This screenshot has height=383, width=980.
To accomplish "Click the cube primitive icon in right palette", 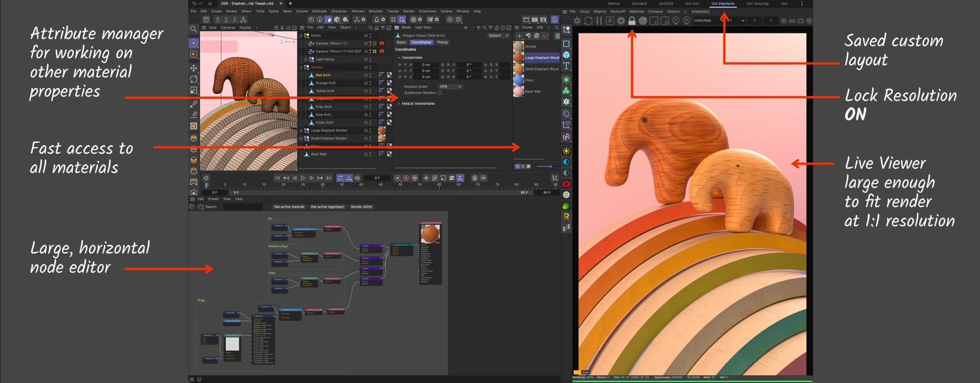I will (566, 55).
